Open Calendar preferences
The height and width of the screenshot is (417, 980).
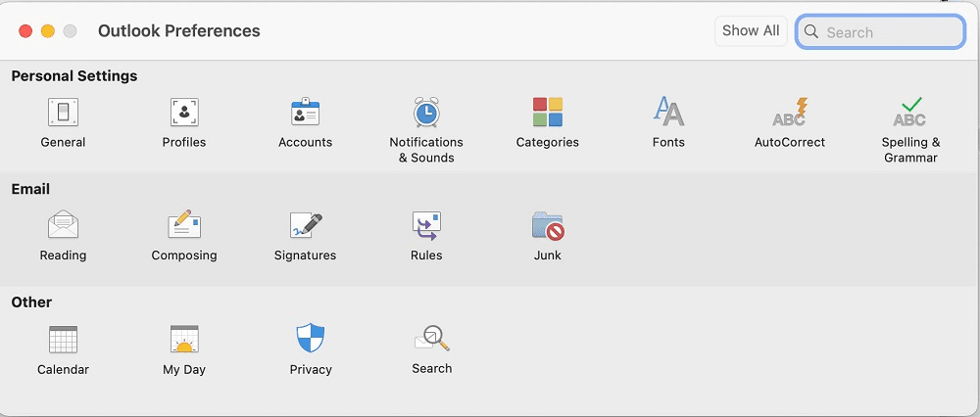63,341
